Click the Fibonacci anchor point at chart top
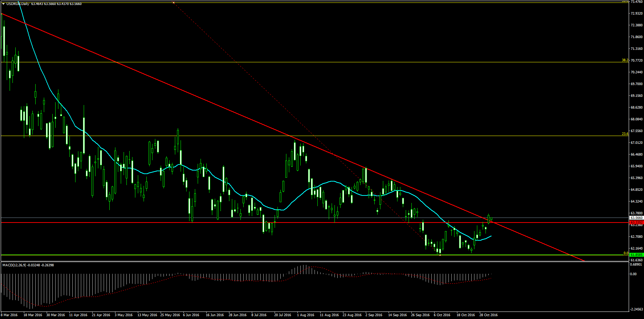Image resolution: width=644 pixels, height=319 pixels. (x=173, y=2)
